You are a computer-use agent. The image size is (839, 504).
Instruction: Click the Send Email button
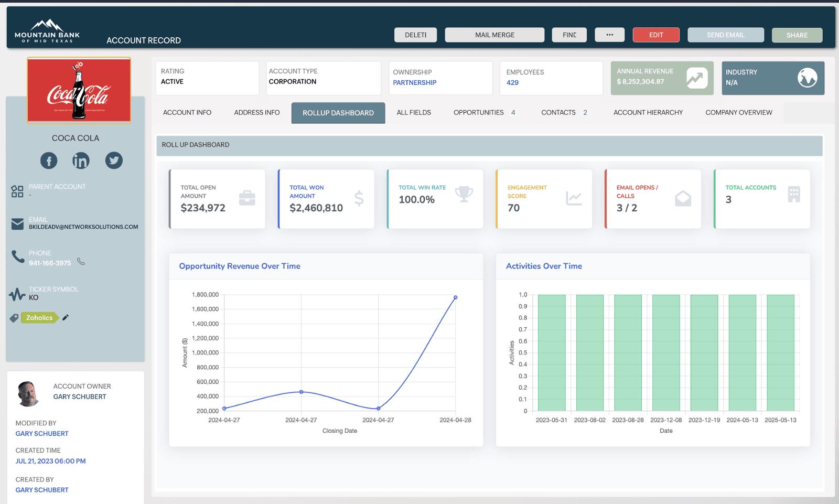pyautogui.click(x=726, y=35)
